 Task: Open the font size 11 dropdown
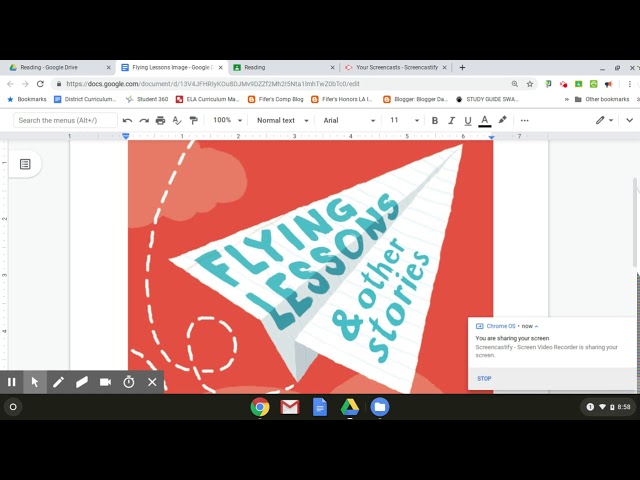pos(404,120)
